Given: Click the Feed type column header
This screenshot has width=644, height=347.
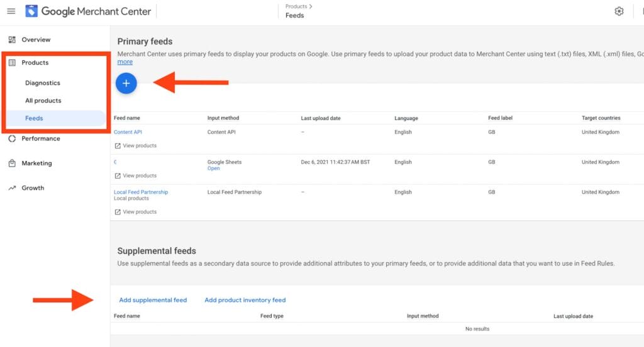Looking at the screenshot, I should 272,316.
